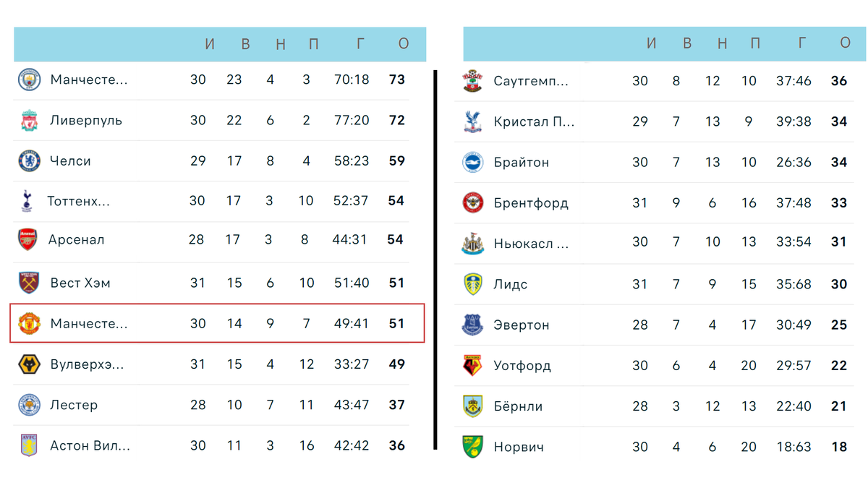This screenshot has height=488, width=868.
Task: Click the Everton club crest icon
Action: point(472,325)
